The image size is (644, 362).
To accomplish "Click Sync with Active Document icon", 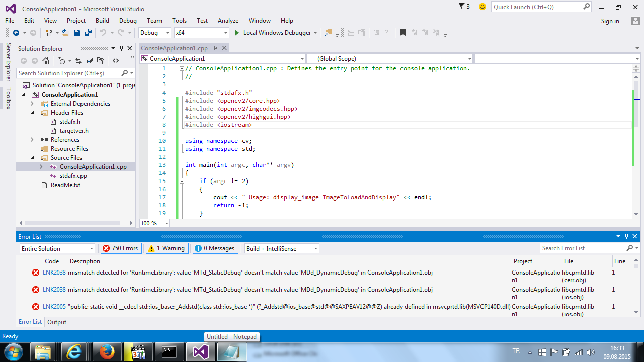I will pos(78,61).
